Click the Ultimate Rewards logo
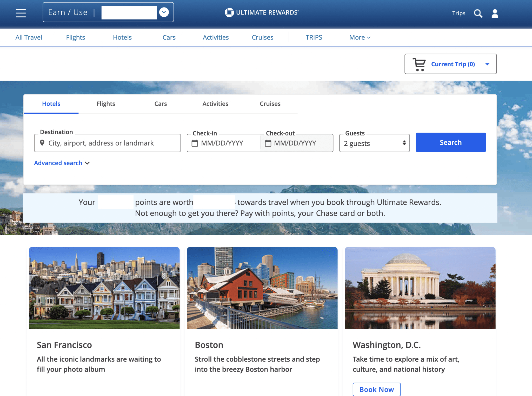532x396 pixels. click(x=261, y=12)
